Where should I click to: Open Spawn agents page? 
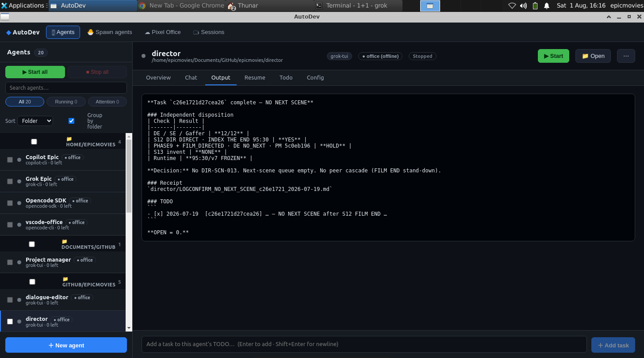110,32
